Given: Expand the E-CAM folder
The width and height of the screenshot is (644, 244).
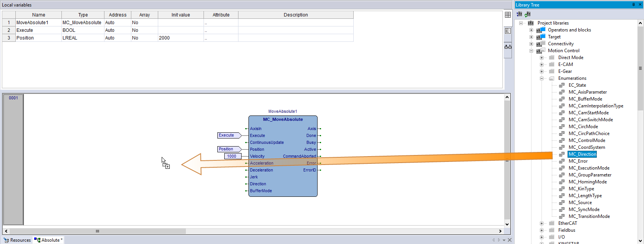Looking at the screenshot, I should tap(542, 64).
